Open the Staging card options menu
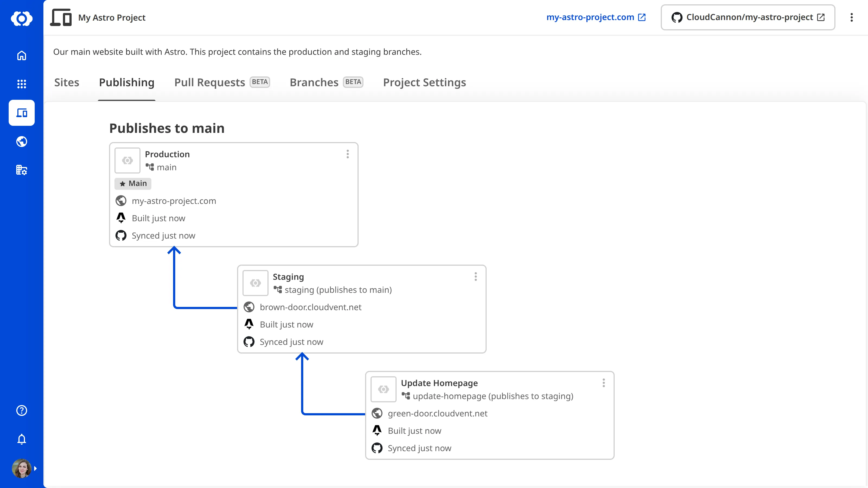 coord(476,277)
